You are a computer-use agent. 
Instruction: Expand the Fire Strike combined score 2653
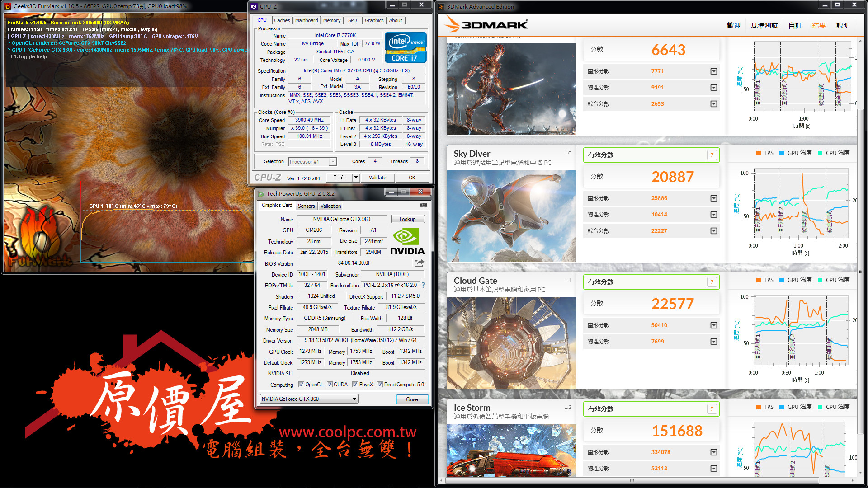[713, 104]
